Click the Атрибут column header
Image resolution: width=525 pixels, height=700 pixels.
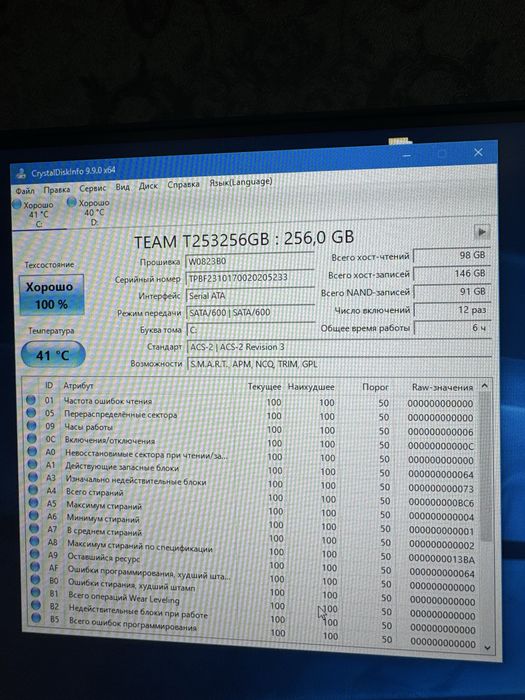[78, 385]
